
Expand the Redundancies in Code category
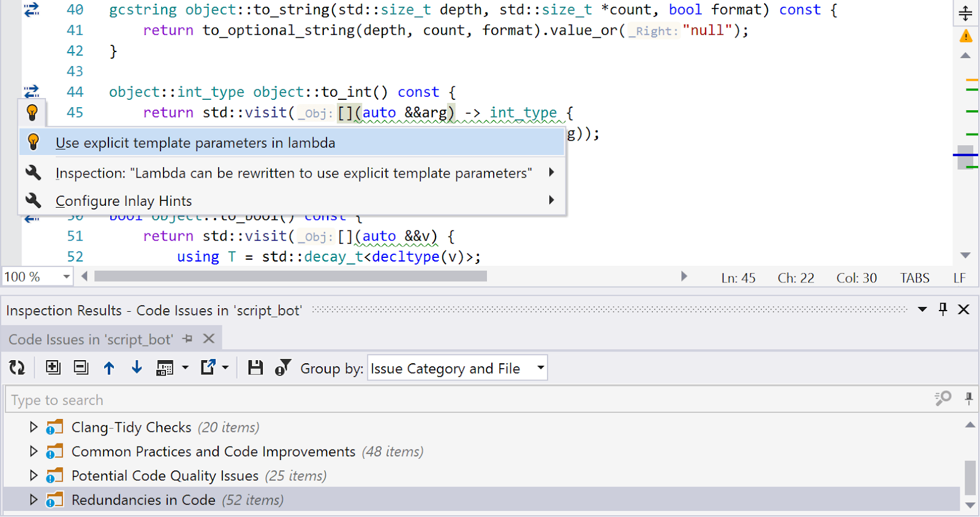point(34,500)
